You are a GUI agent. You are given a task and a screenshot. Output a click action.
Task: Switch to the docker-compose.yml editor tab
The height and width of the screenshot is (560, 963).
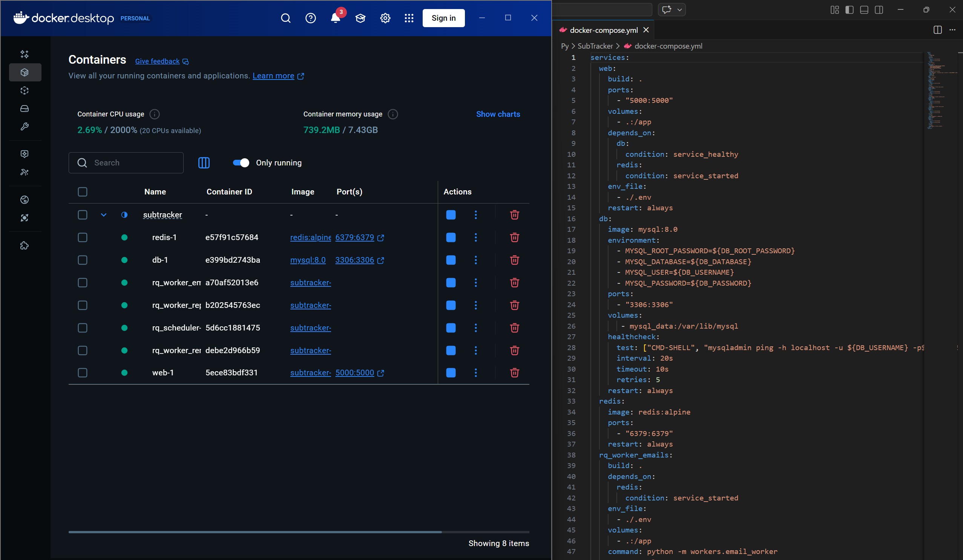click(603, 30)
